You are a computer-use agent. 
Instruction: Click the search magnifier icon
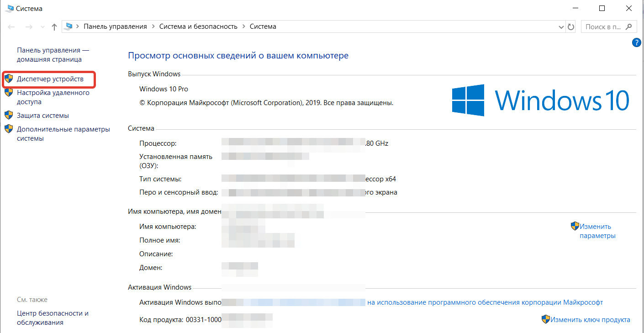[x=629, y=27]
